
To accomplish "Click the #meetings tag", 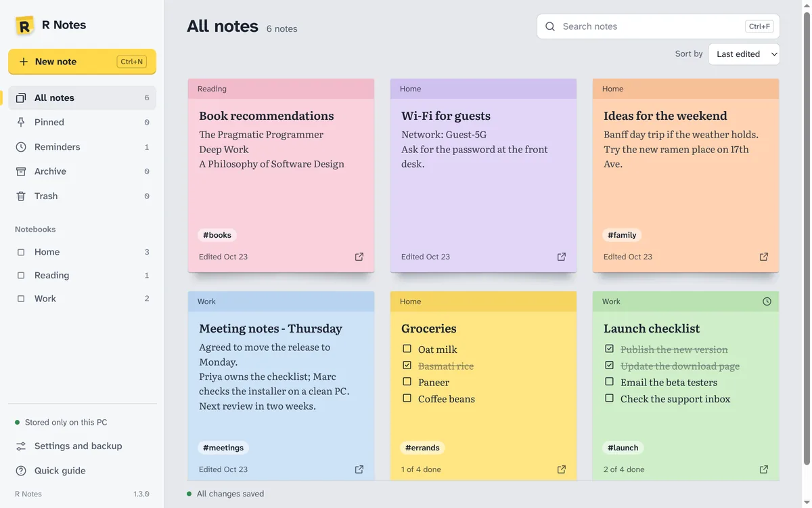I will point(223,448).
